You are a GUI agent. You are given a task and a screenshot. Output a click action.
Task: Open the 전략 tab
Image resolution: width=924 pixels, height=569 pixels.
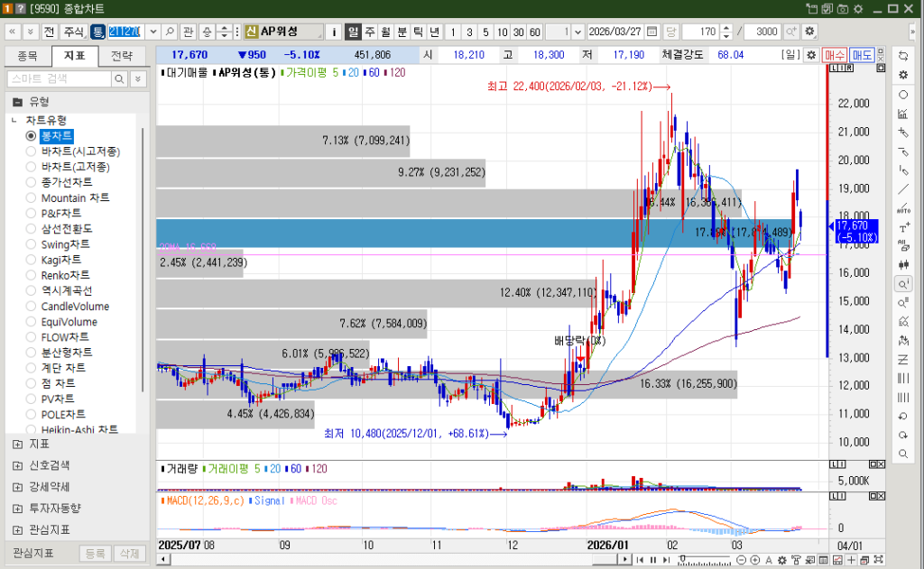pos(121,56)
